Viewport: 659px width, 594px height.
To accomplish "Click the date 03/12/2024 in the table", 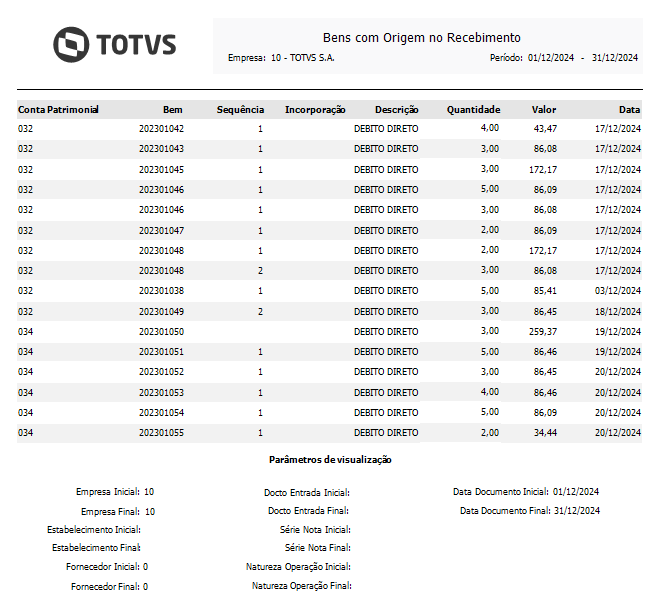I will 618,291.
